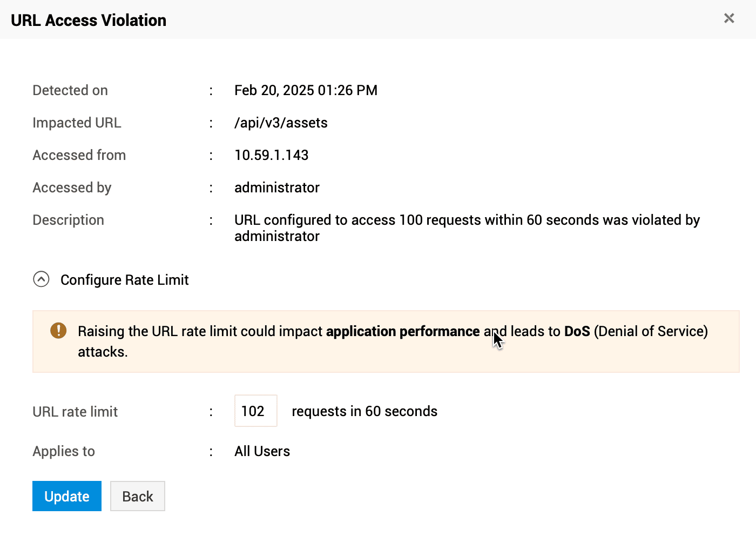Go back using the Back button
756x549 pixels.
(x=137, y=496)
